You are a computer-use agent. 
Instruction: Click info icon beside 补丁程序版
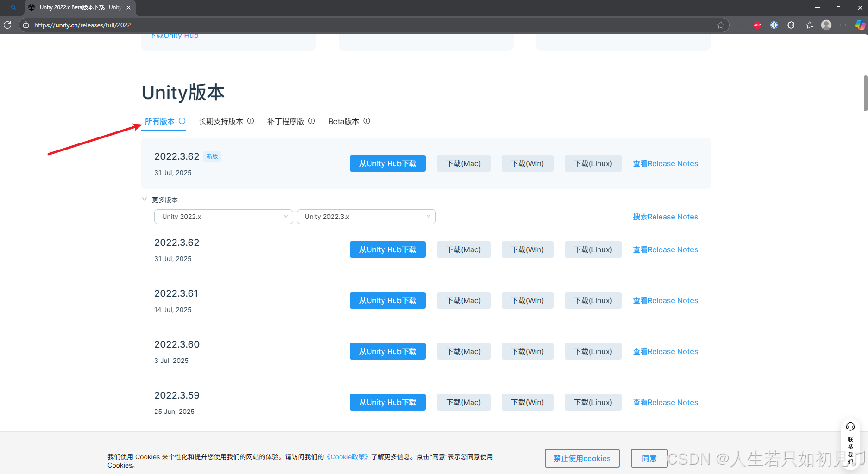pyautogui.click(x=312, y=121)
